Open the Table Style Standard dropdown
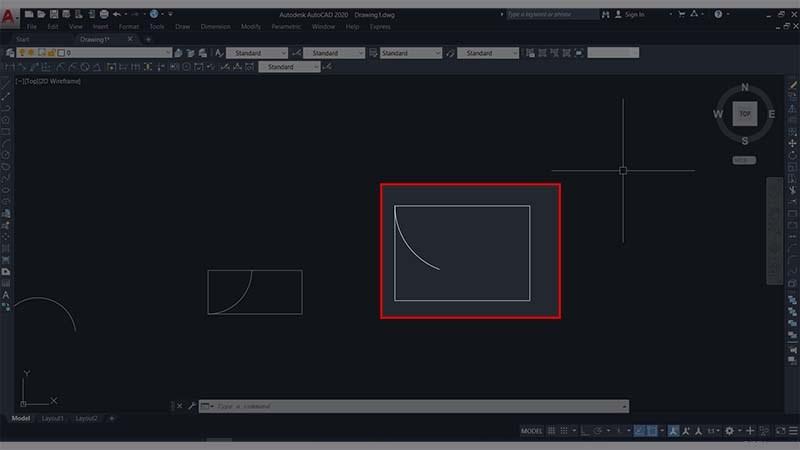Image resolution: width=800 pixels, height=450 pixels. (411, 53)
